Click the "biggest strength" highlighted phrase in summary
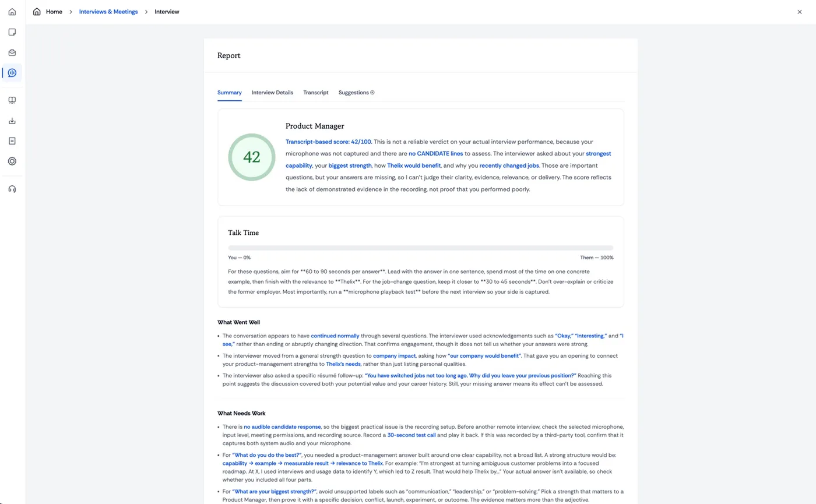 point(350,165)
